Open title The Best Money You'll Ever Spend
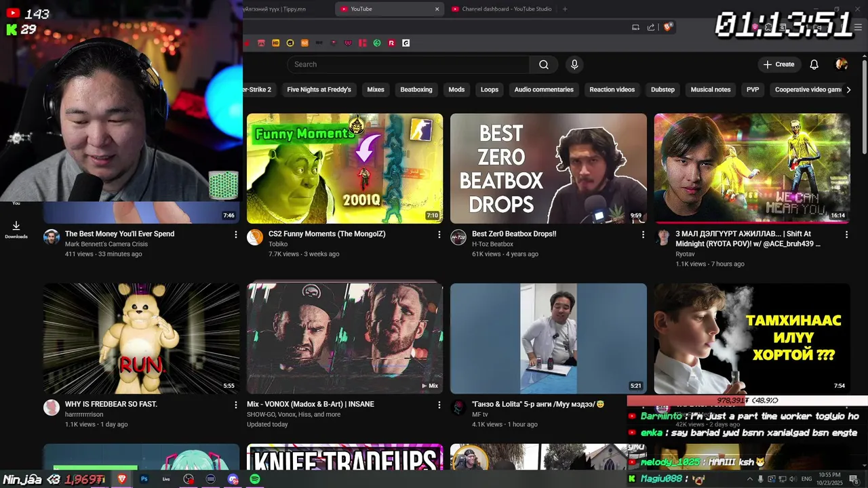The width and height of the screenshot is (868, 488). (x=119, y=234)
